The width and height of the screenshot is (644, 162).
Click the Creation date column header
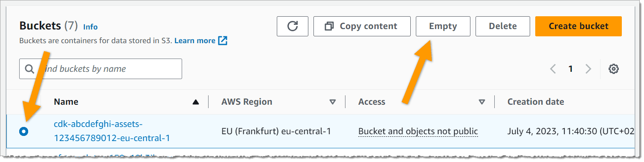(536, 102)
